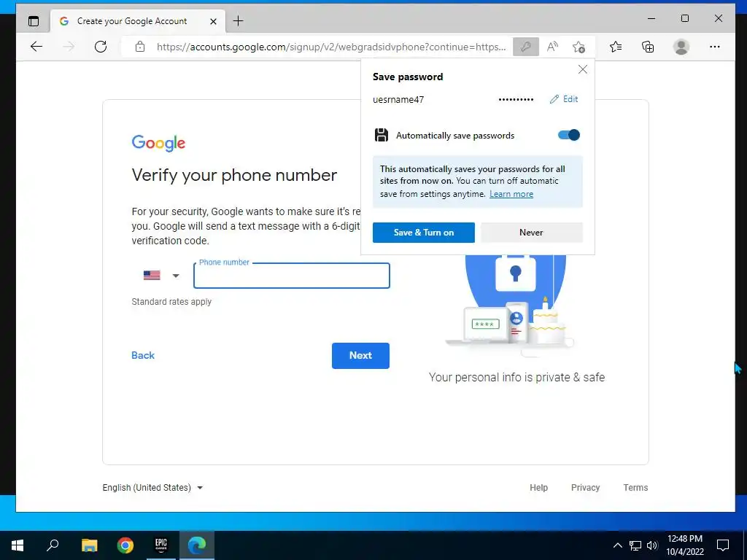View site information lock icon
747x560 pixels.
139,47
